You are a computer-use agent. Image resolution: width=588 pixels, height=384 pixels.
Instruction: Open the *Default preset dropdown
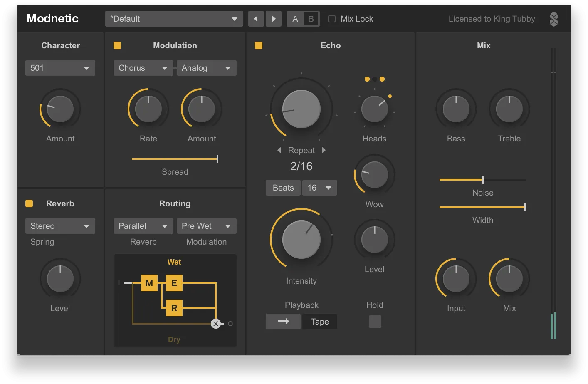[174, 19]
